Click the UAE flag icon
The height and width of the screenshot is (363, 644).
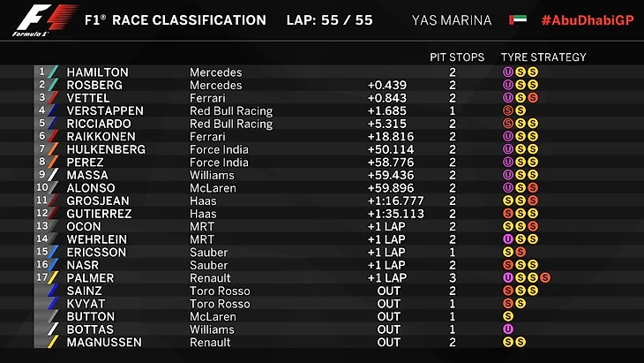[x=518, y=19]
